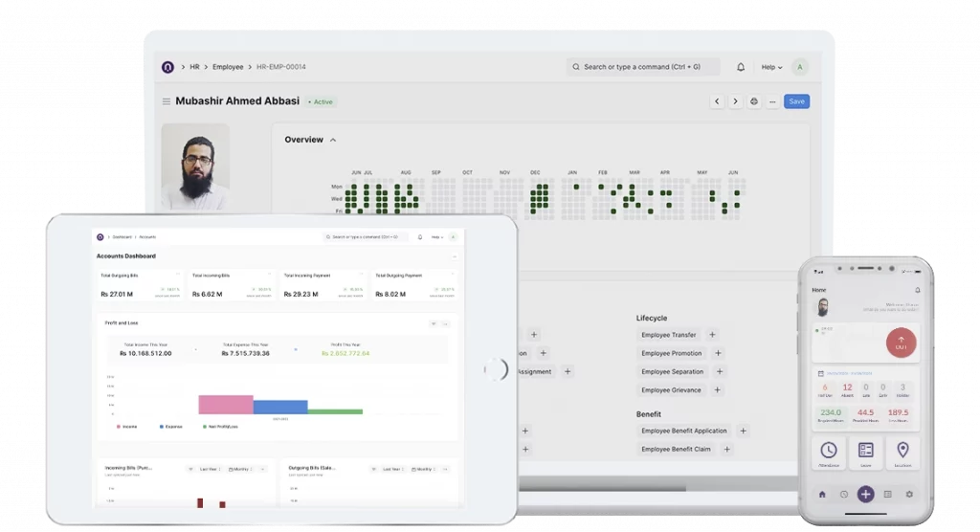
Task: Tap calendar date range icon on phone
Action: coord(820,374)
